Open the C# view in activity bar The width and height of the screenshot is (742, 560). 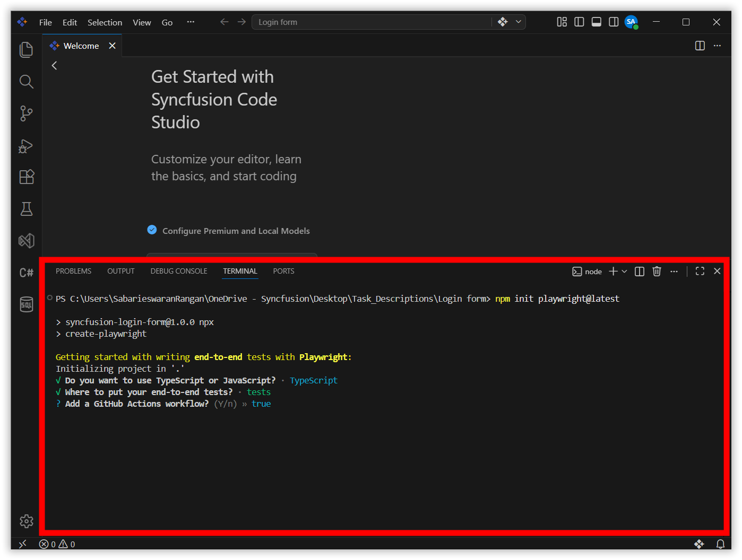[x=26, y=273]
